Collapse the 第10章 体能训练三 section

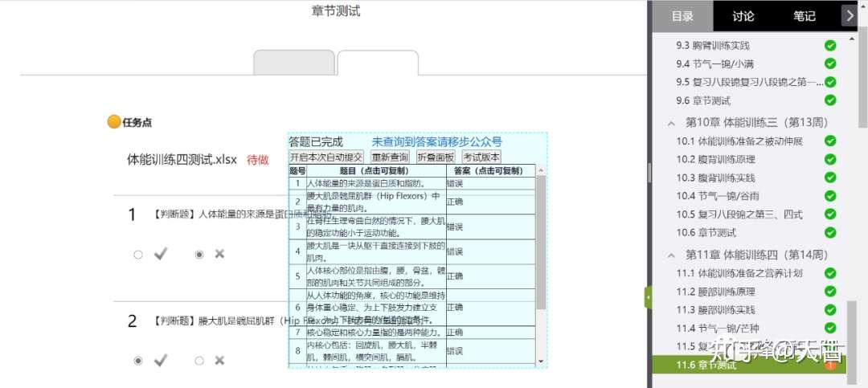click(671, 122)
